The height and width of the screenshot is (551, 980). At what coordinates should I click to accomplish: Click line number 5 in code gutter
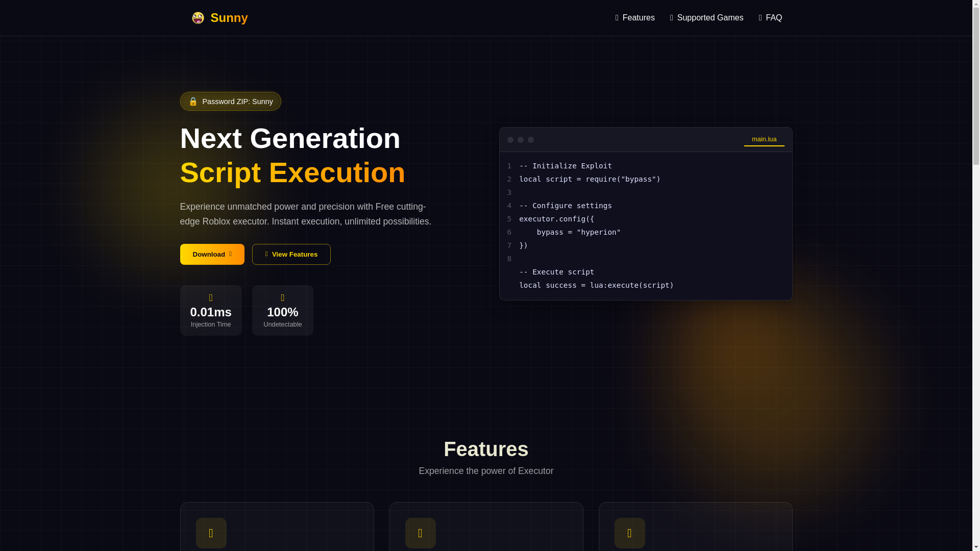tap(509, 219)
